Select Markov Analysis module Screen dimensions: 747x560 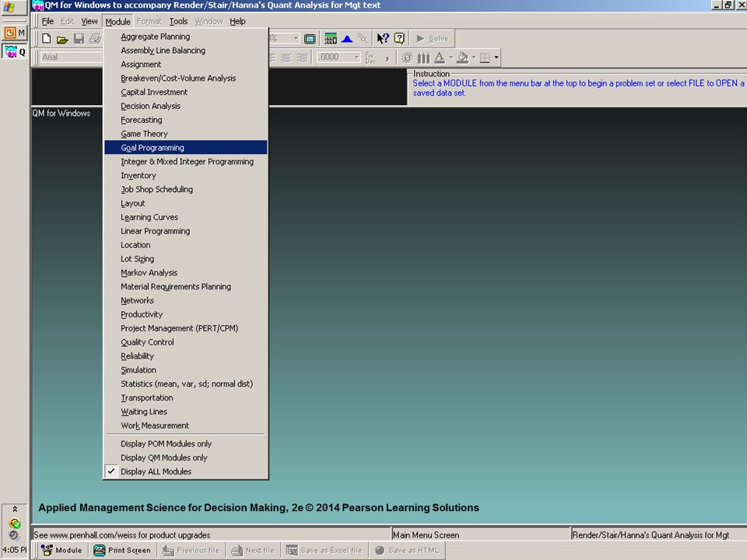(186, 273)
